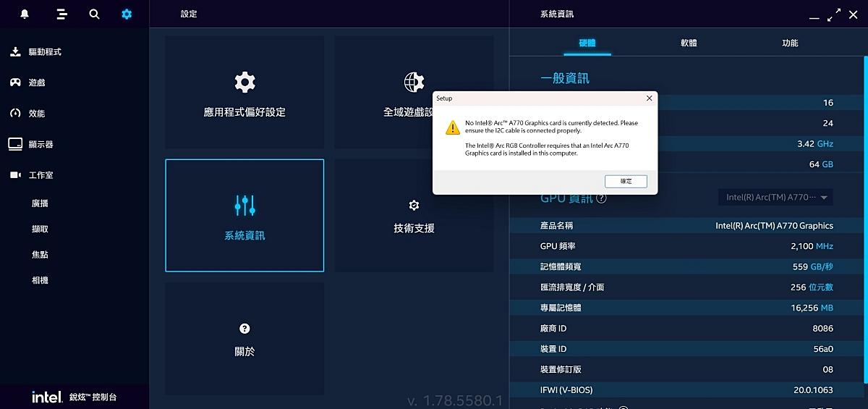Confirm Setup dialog with 確定 button
The image size is (868, 409).
tap(626, 181)
